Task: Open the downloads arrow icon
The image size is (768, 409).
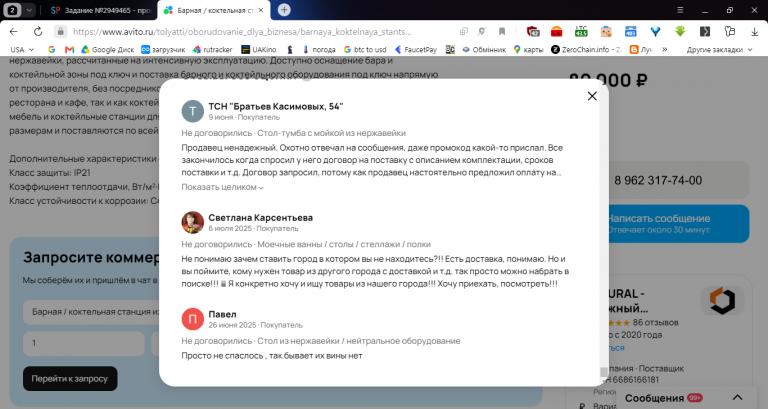Action: pyautogui.click(x=754, y=31)
